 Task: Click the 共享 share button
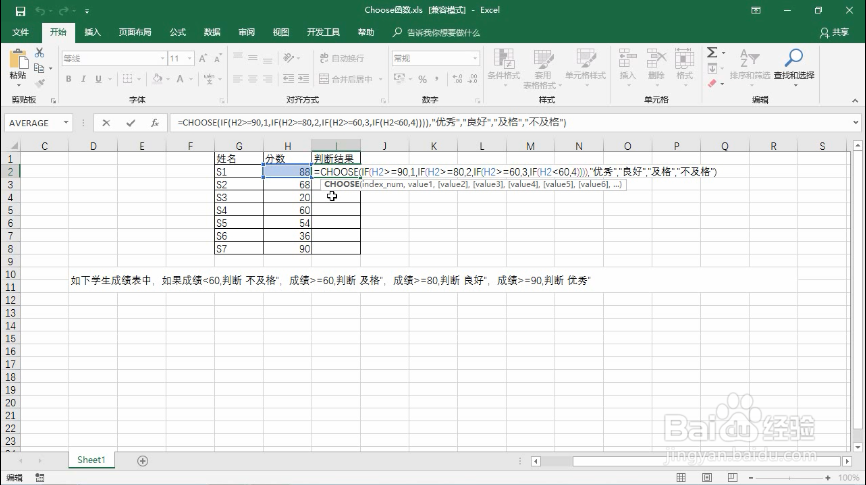(x=835, y=33)
